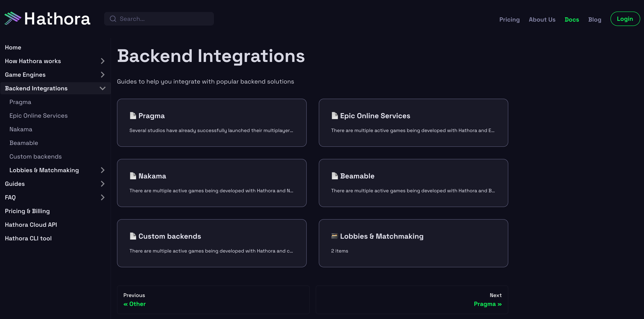Click the Nakama card description text
The width and height of the screenshot is (644, 319).
coord(211,191)
